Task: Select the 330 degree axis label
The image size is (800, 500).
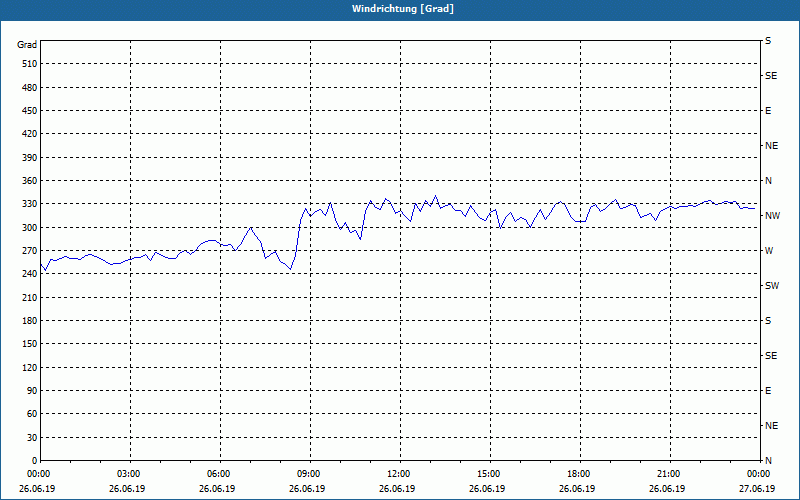Action: [30, 204]
